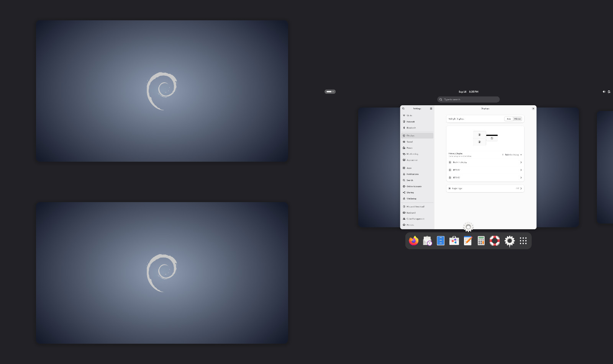This screenshot has width=613, height=364.
Task: Select Sound in the Settings sidebar
Action: click(x=410, y=142)
